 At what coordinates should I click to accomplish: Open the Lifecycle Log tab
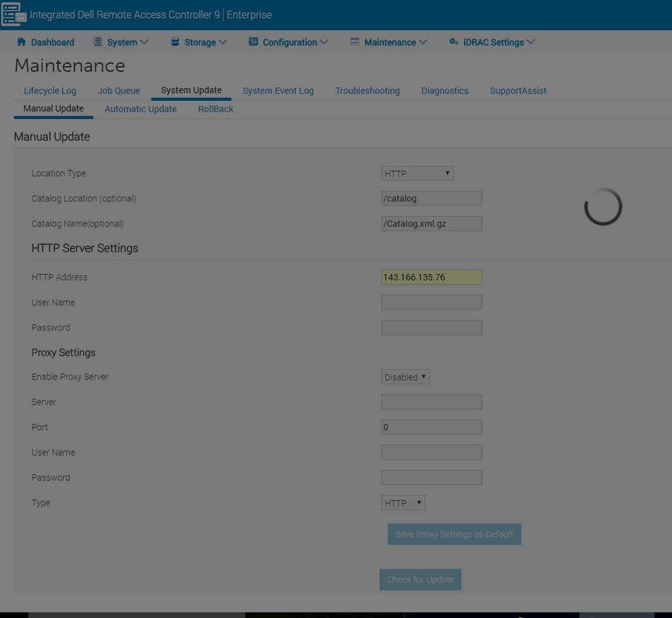point(50,91)
